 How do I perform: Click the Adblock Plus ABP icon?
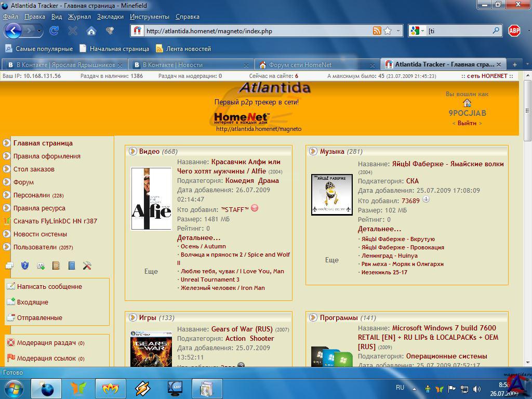[514, 31]
